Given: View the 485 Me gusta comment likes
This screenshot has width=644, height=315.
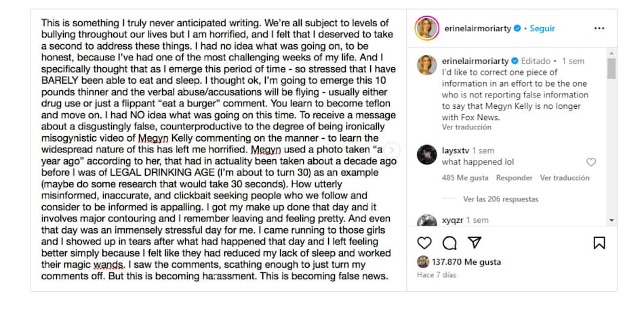Looking at the screenshot, I should pos(464,178).
